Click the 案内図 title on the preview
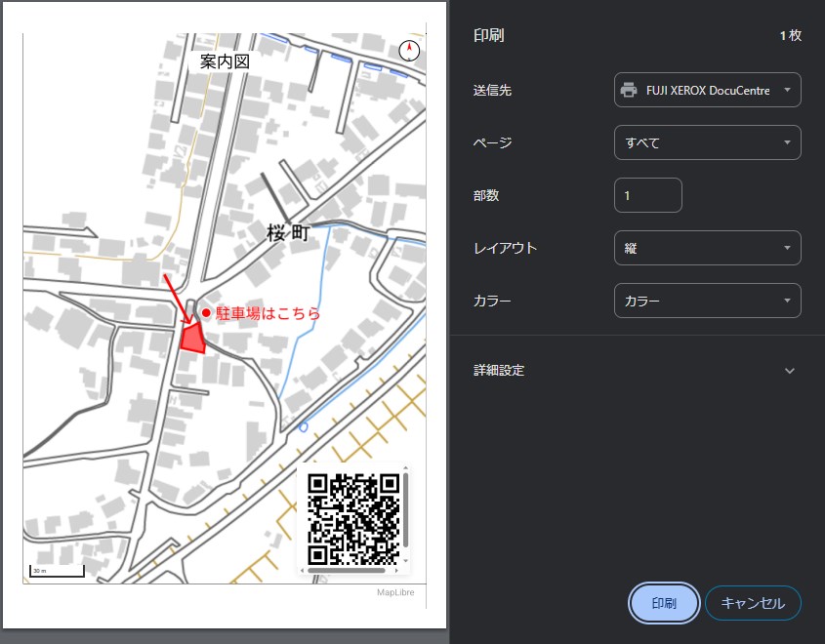 [226, 61]
